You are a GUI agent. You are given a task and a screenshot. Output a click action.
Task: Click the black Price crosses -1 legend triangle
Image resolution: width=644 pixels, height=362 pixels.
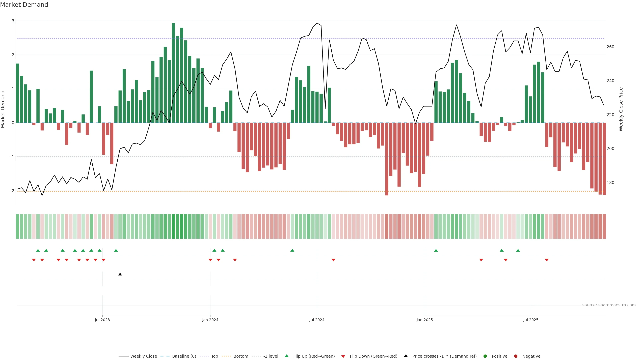[406, 356]
